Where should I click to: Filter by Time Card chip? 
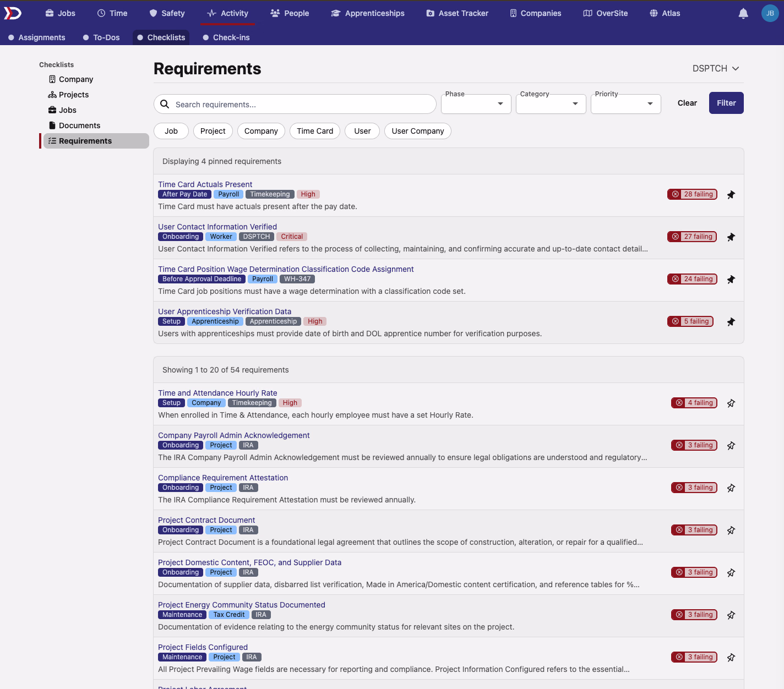[x=315, y=131]
